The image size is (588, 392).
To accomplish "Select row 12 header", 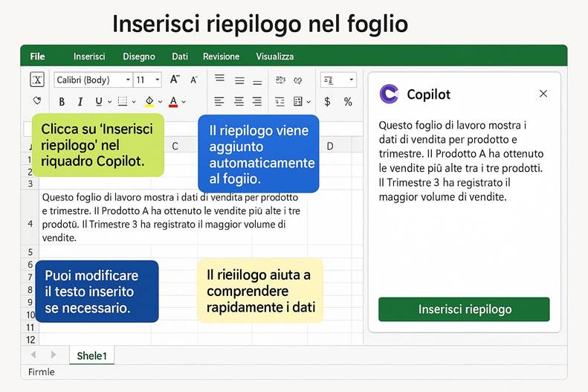I will [30, 340].
